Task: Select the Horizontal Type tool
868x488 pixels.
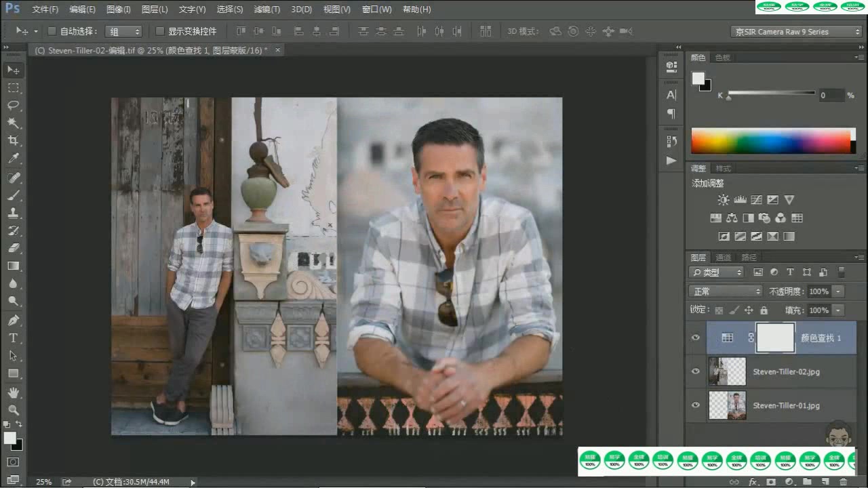Action: click(13, 338)
